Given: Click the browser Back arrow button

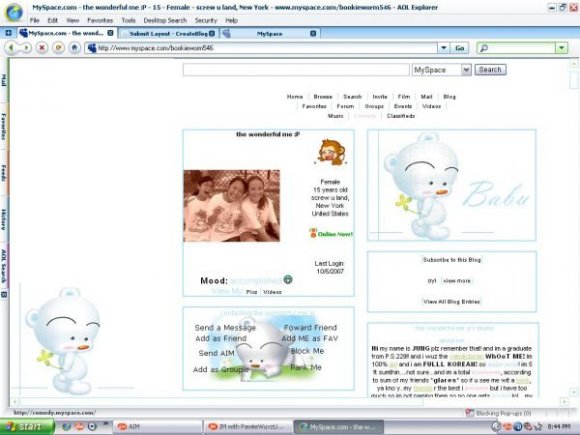Looking at the screenshot, I should coord(11,48).
